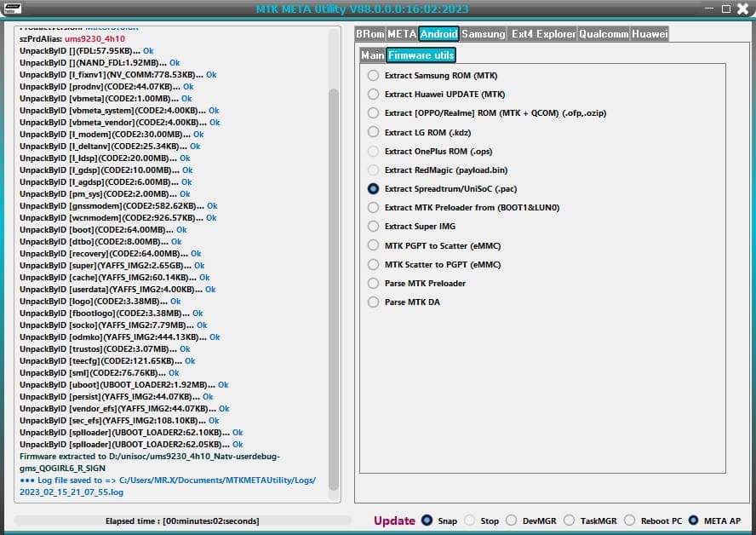Click the UnpackByID [dtbo] log line
The height and width of the screenshot is (535, 756).
[x=100, y=241]
